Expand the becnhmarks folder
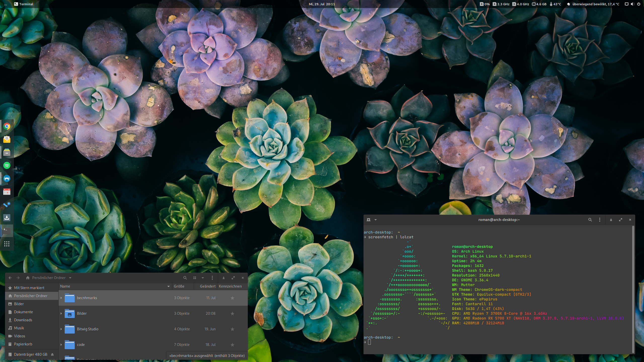 pos(61,297)
